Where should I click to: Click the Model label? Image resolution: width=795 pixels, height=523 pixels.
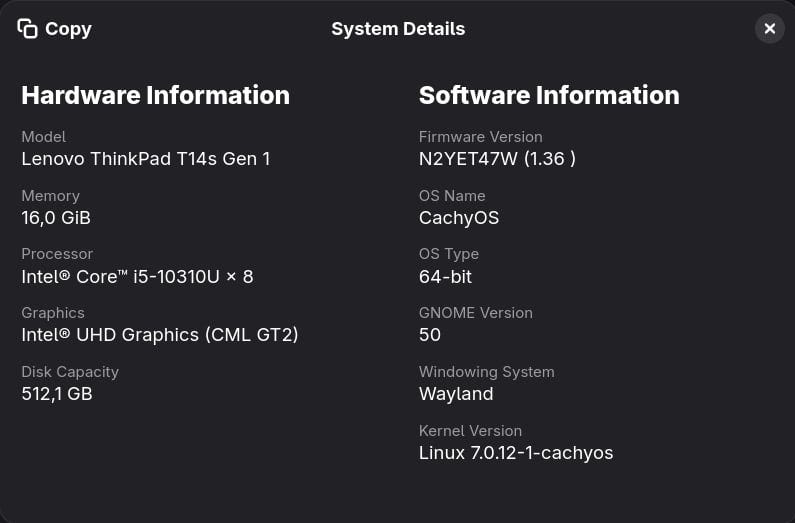44,137
